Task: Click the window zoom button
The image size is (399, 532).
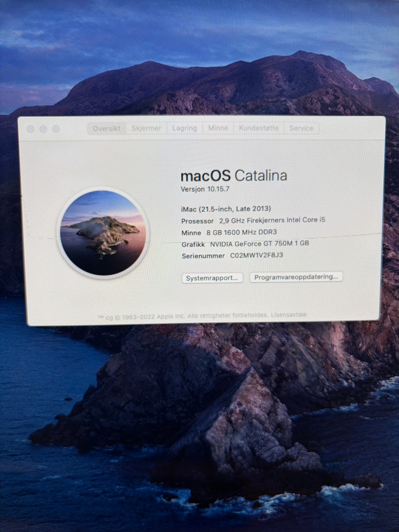Action: click(56, 129)
